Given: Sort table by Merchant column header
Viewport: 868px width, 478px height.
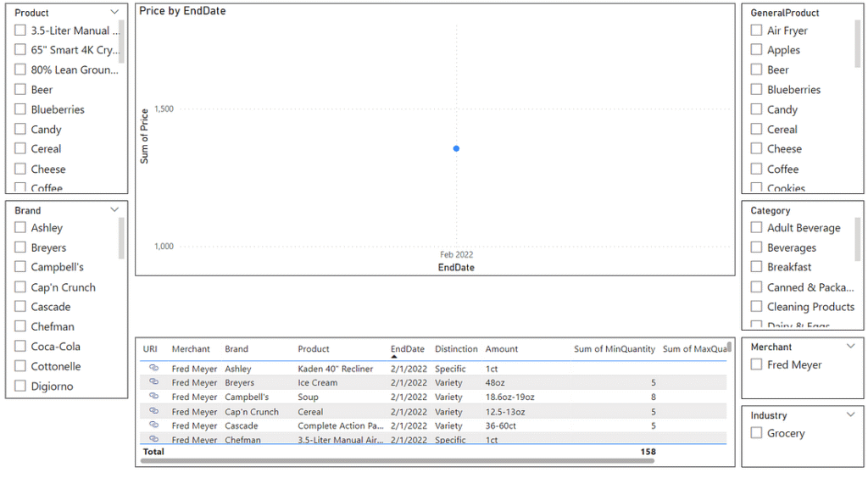Looking at the screenshot, I should [191, 349].
